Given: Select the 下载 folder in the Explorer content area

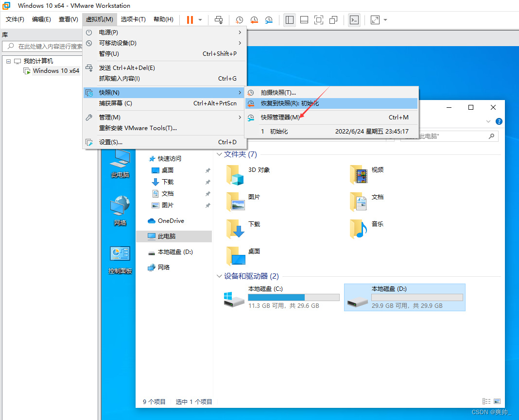Looking at the screenshot, I should tap(243, 229).
